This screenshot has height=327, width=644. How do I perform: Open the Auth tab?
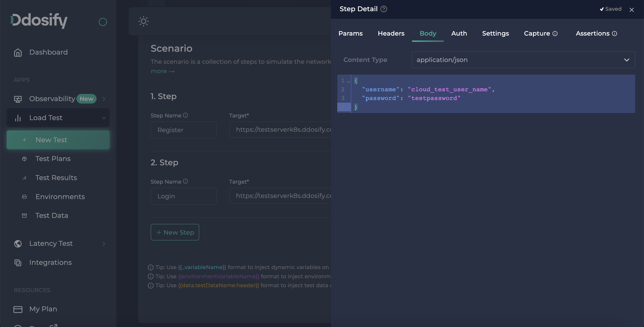[459, 34]
